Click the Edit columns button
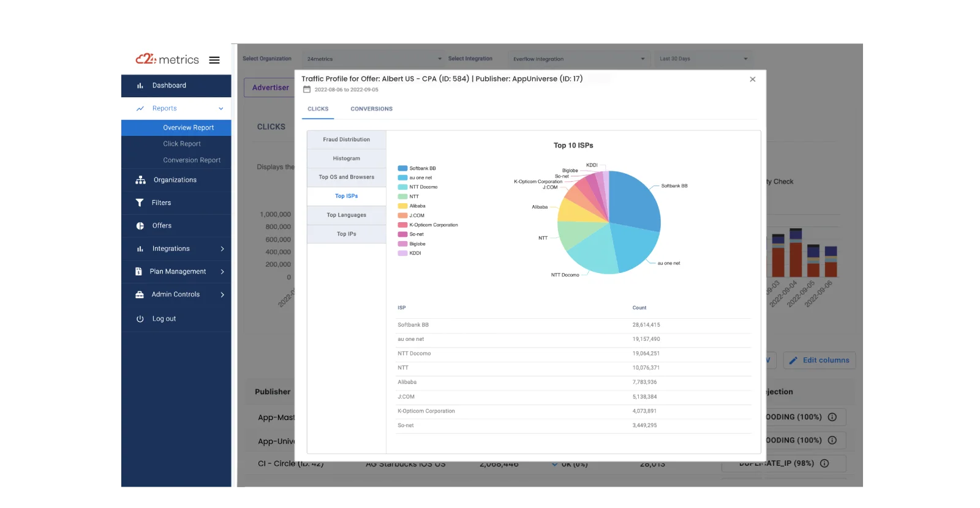Screen dimensions: 980x508 pyautogui.click(x=819, y=360)
